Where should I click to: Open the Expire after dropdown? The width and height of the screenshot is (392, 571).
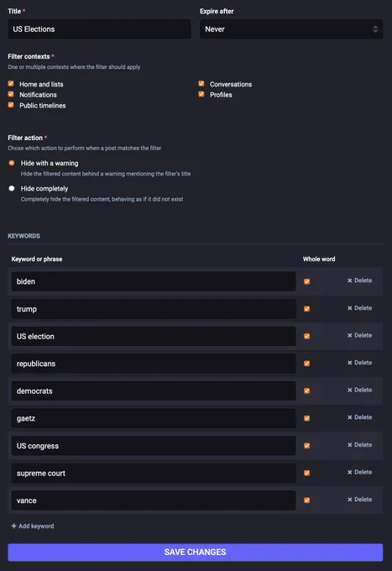[x=291, y=29]
